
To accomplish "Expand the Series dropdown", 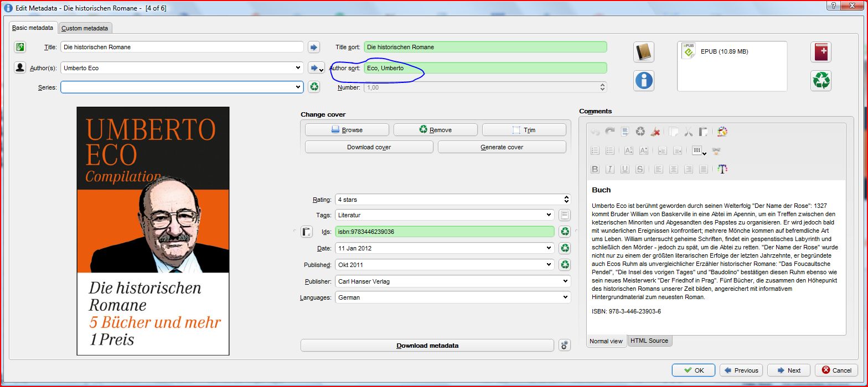I will (299, 87).
